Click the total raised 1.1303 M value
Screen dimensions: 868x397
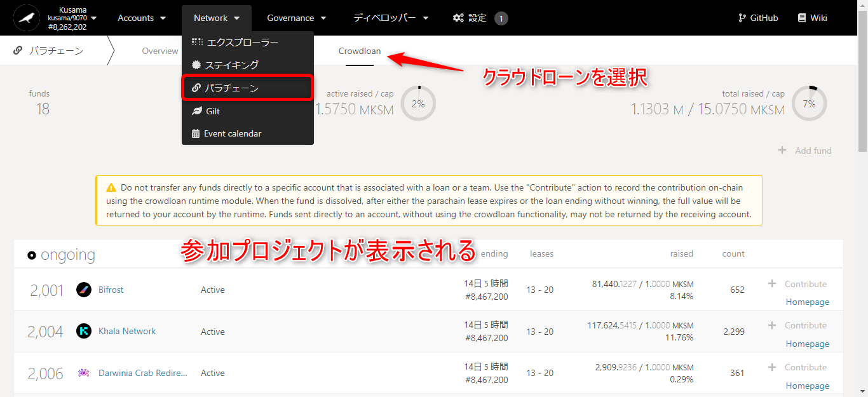[657, 109]
